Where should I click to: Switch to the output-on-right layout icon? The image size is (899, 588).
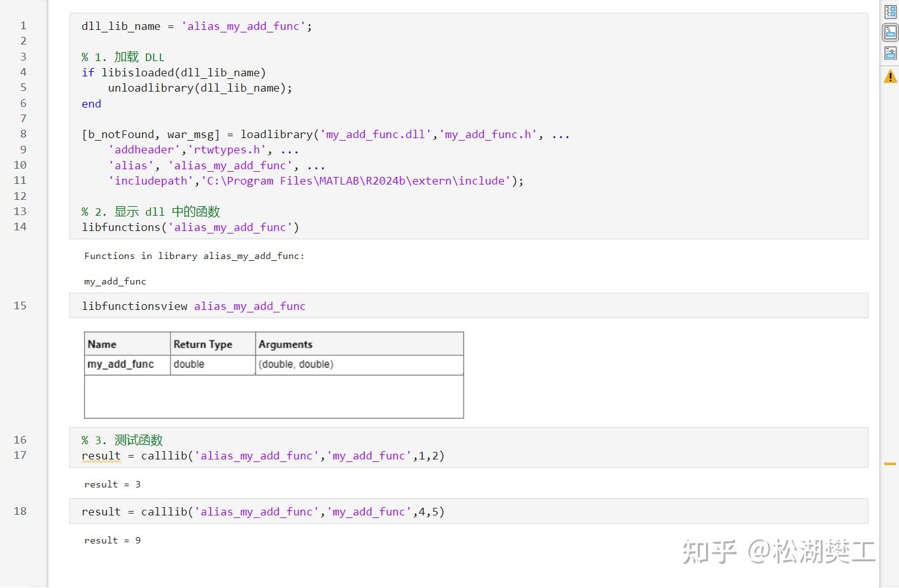tap(890, 11)
